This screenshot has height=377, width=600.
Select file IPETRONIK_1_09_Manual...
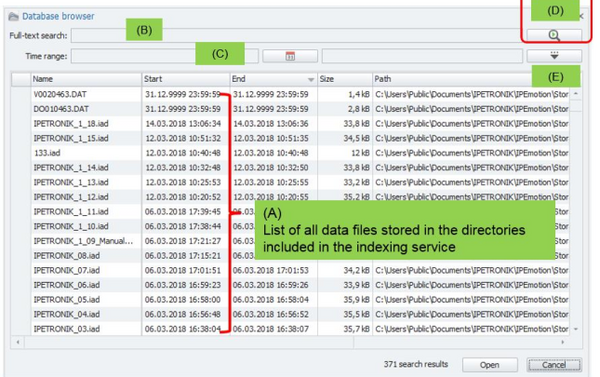(83, 241)
